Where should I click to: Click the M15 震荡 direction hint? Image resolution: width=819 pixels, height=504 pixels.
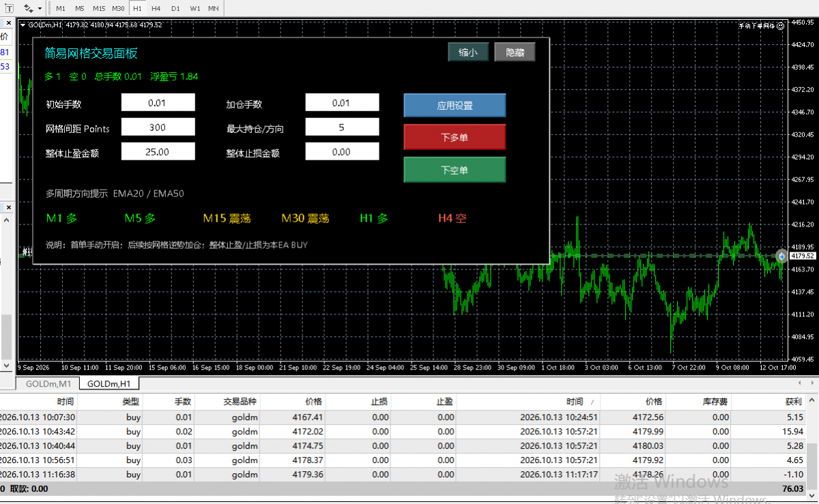pos(227,218)
